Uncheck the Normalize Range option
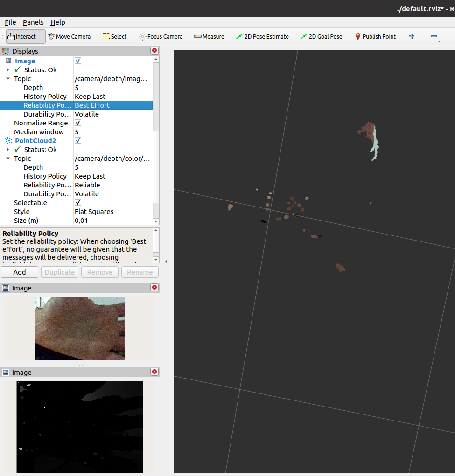 (77, 123)
